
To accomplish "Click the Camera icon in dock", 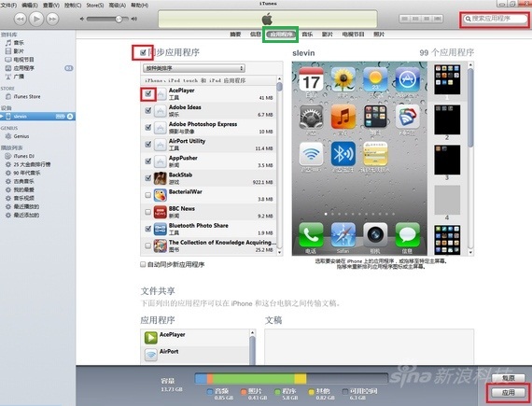I will [x=375, y=235].
